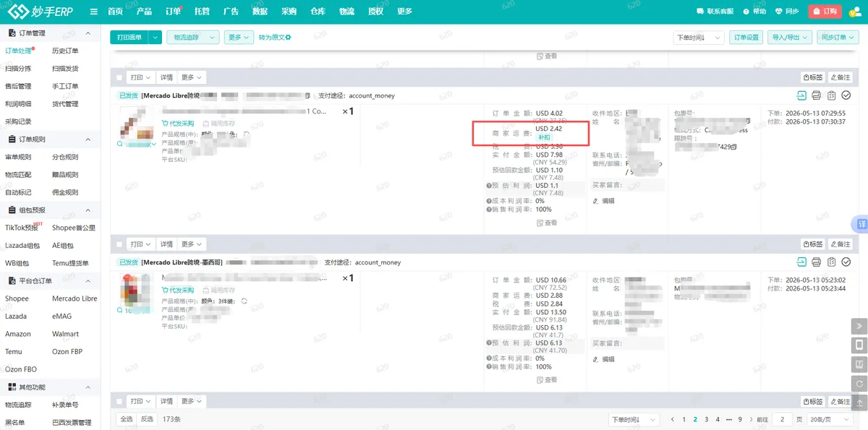Click the teal export icon on the USD 10.66 order

[x=801, y=262]
